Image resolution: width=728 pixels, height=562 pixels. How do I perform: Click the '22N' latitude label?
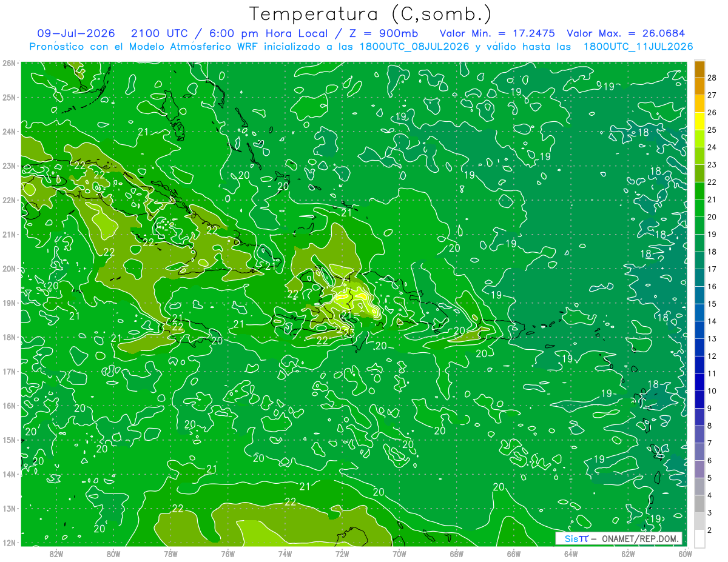9,200
